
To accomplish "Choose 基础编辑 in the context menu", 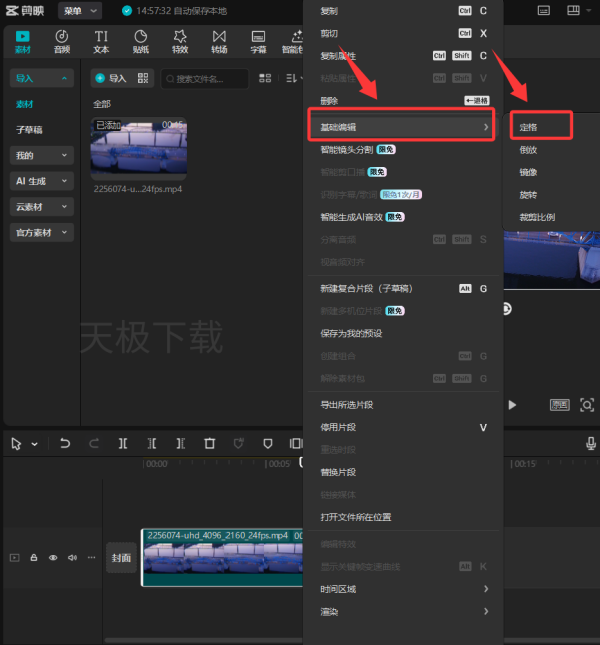I will tap(401, 127).
